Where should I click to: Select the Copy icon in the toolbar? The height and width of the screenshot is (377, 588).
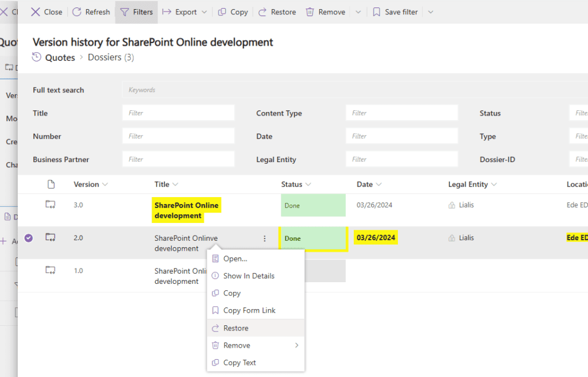(x=222, y=11)
